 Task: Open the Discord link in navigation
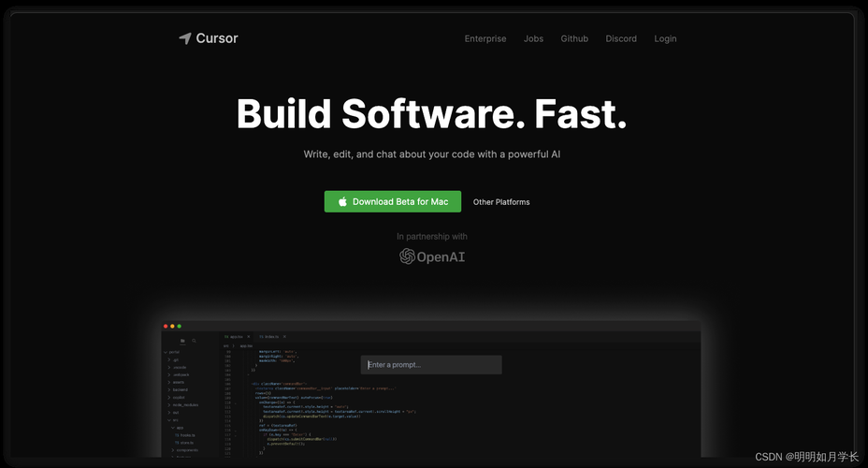(x=621, y=38)
